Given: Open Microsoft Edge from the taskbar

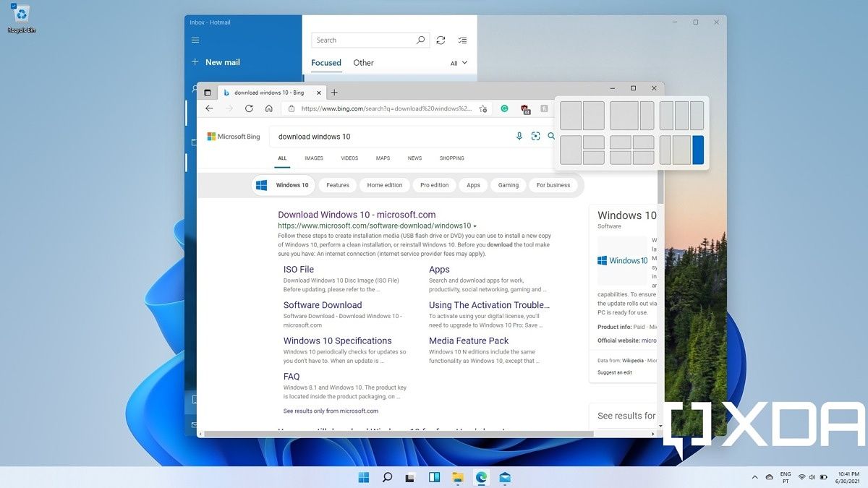Looking at the screenshot, I should coord(481,478).
